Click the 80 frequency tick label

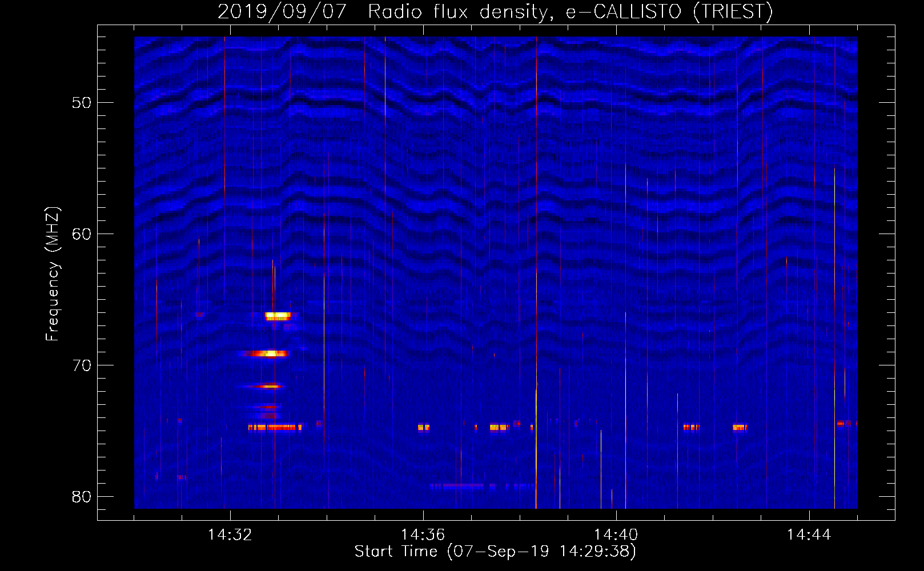(x=82, y=497)
